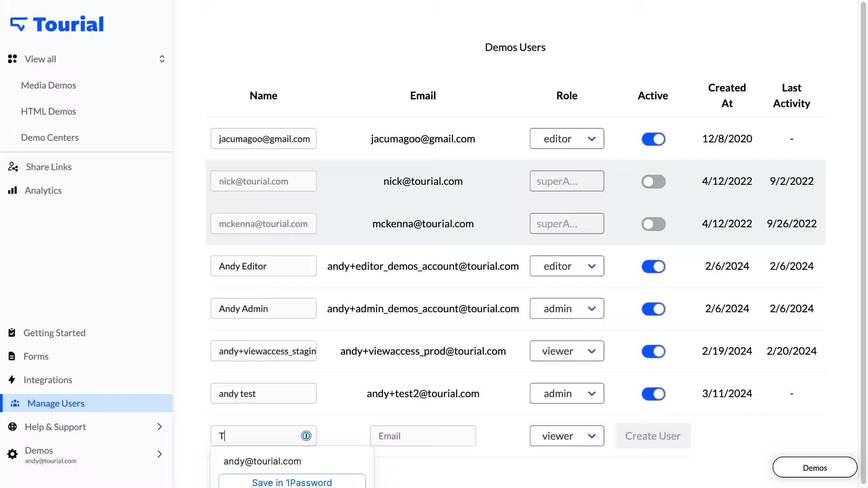Edit the Andy Admin name field
The width and height of the screenshot is (868, 488).
[x=264, y=309]
